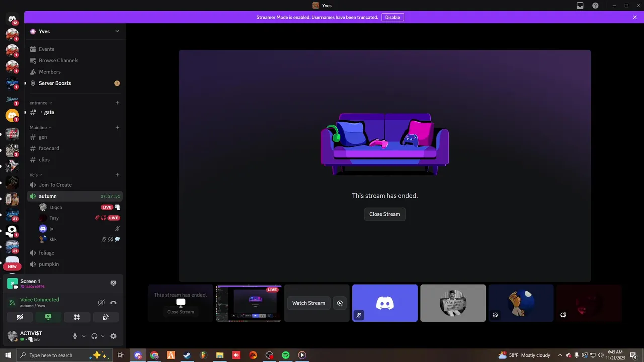Select the blurple Discord logo participant tile

coord(385,303)
